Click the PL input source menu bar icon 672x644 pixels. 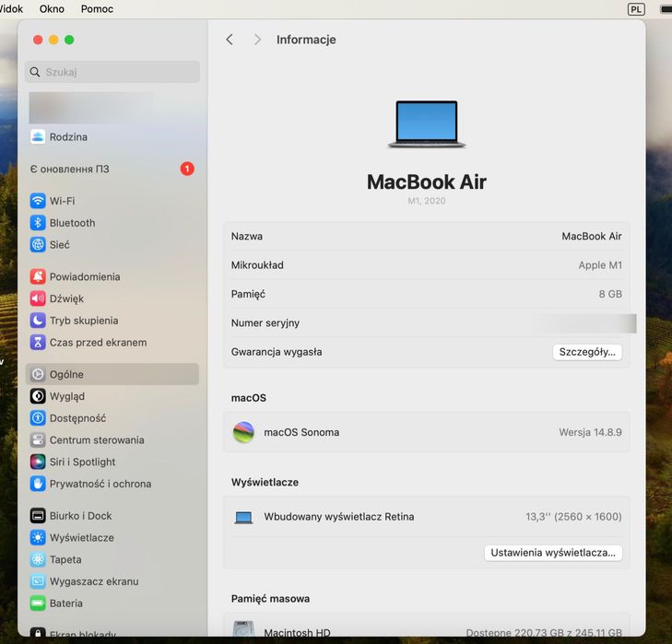(x=636, y=9)
